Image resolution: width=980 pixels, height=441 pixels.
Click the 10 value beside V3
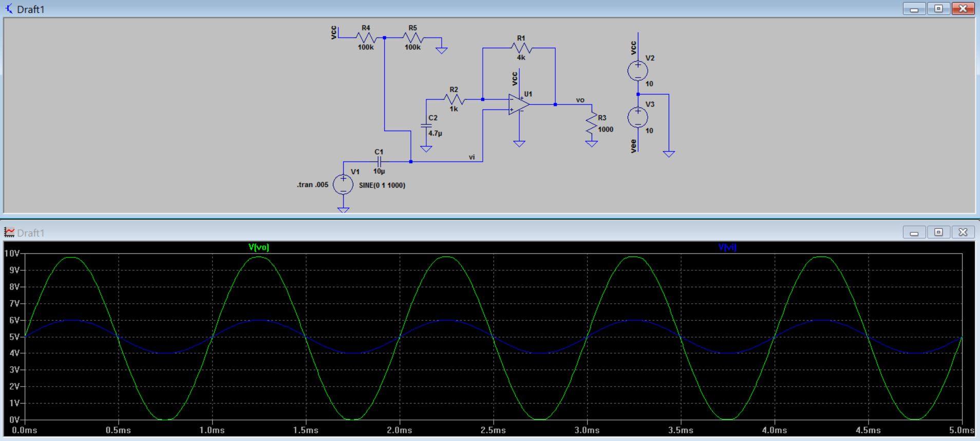[649, 131]
